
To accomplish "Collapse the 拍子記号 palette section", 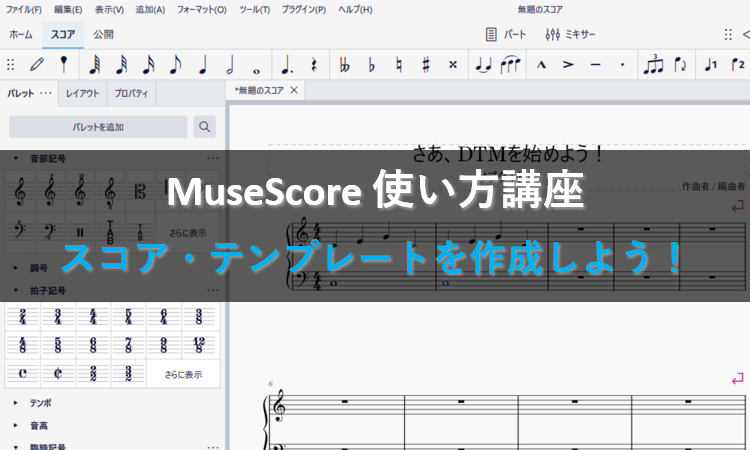I will coord(17,290).
